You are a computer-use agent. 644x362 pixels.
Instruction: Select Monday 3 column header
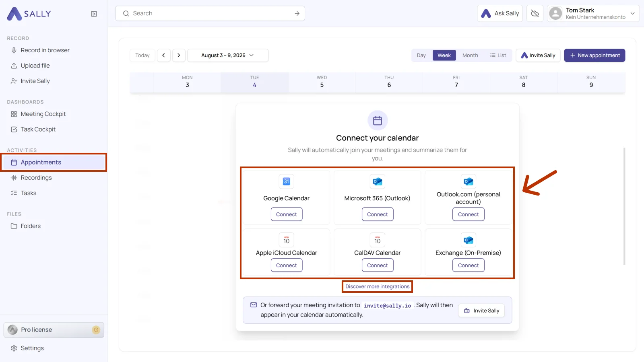pyautogui.click(x=187, y=82)
